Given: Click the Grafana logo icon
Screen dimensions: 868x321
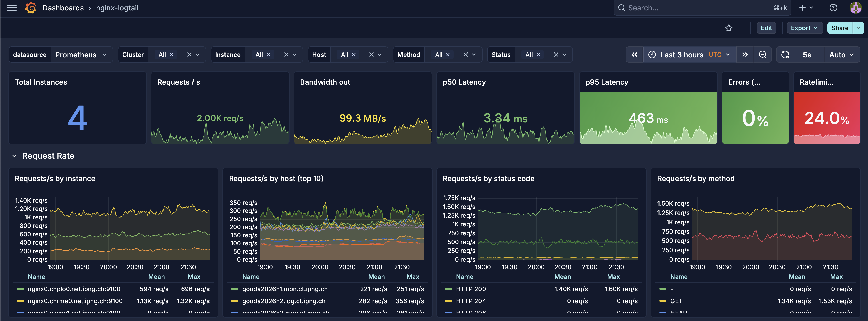Looking at the screenshot, I should [x=31, y=8].
